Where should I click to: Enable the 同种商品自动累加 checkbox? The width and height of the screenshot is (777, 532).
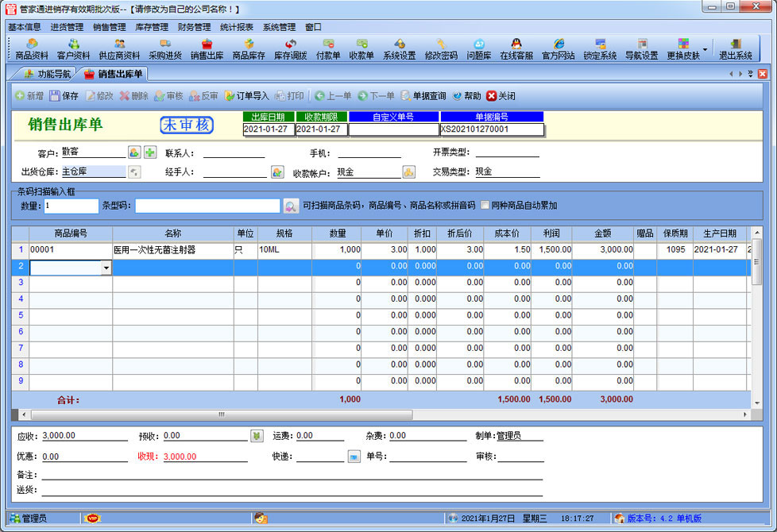[x=485, y=206]
